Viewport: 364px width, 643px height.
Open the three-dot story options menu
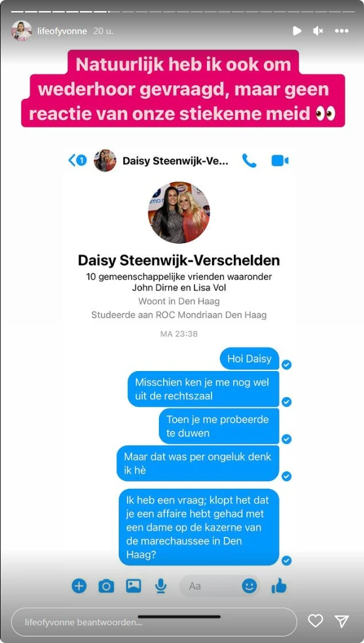(342, 31)
